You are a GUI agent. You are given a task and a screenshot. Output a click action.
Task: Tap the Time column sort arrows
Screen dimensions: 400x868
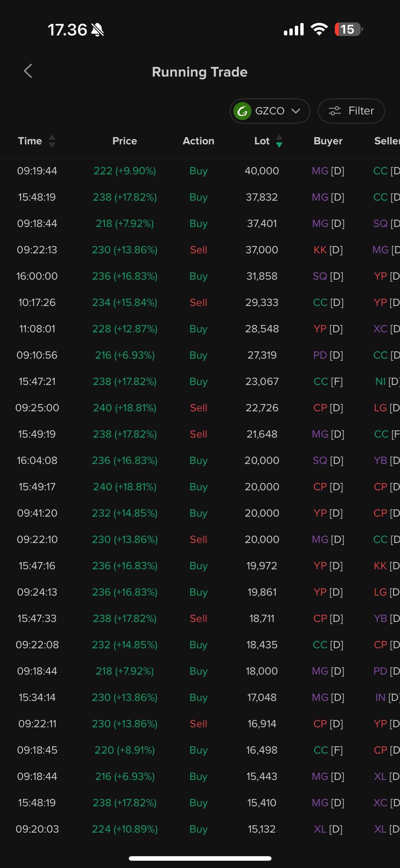(52, 141)
